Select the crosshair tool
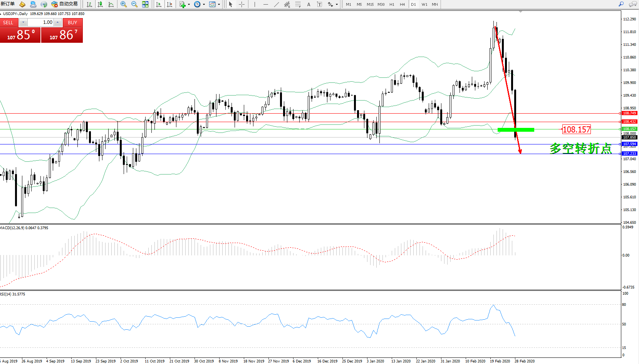This screenshot has height=364, width=639. pyautogui.click(x=242, y=4)
